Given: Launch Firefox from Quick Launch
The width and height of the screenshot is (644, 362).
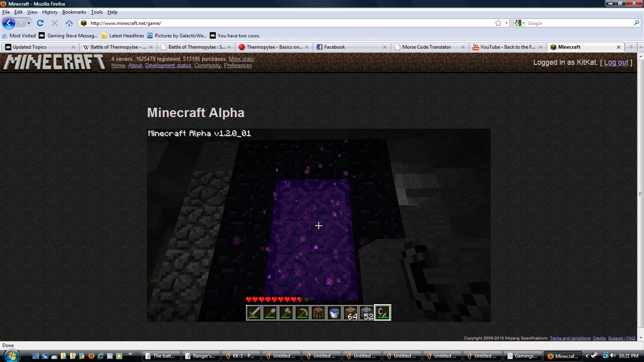Looking at the screenshot, I should 91,356.
